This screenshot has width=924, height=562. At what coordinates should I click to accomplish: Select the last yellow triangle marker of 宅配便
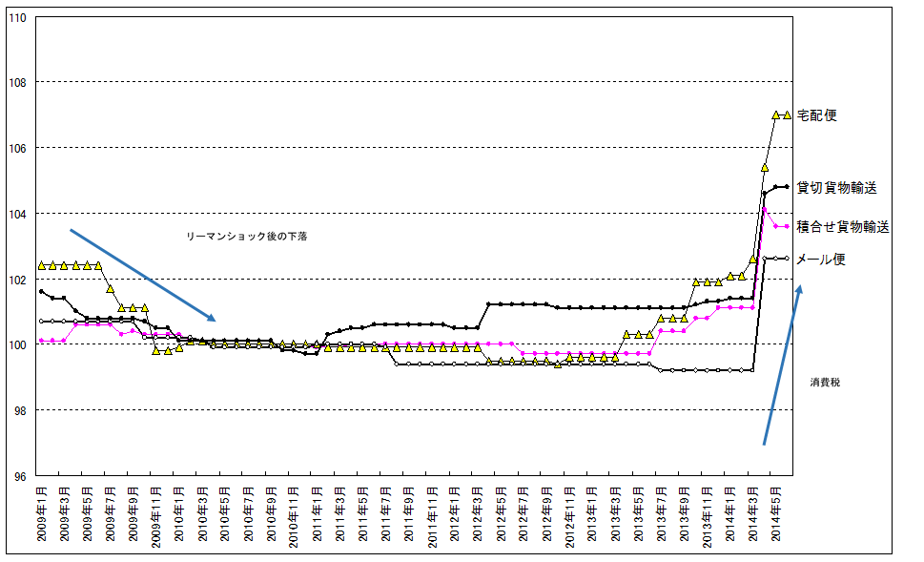[x=787, y=114]
